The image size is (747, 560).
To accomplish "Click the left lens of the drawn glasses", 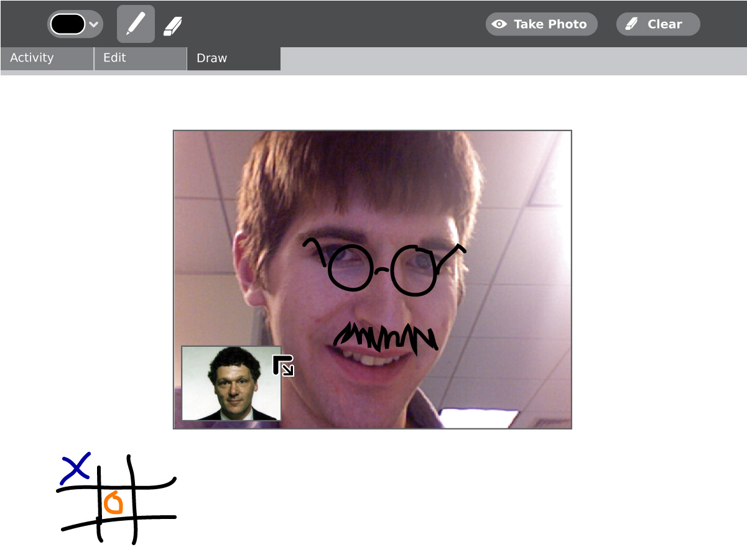I will (x=350, y=268).
